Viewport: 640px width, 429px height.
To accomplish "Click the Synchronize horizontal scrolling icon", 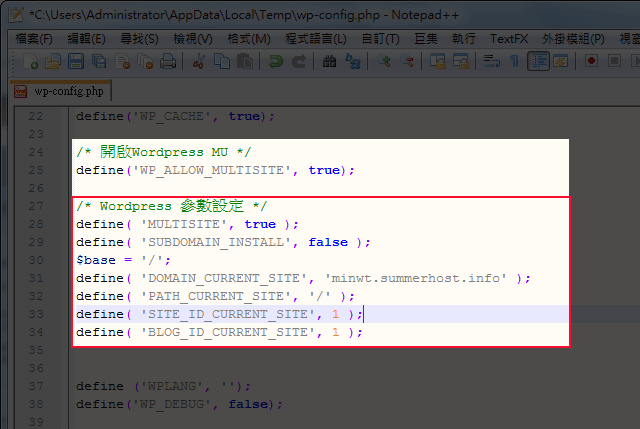I will (x=461, y=62).
